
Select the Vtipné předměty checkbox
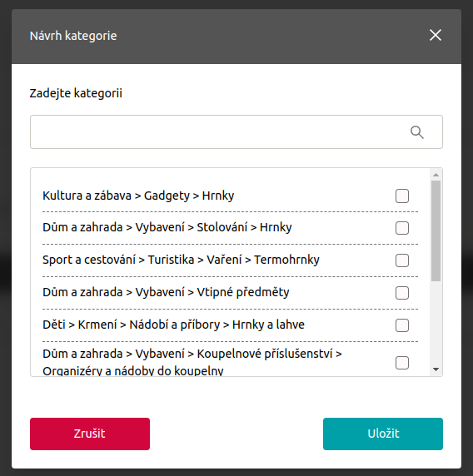click(x=402, y=293)
